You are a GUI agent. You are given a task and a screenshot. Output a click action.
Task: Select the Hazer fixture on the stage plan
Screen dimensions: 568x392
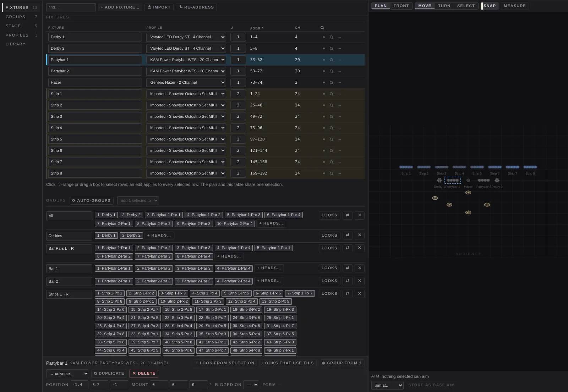tap(468, 181)
